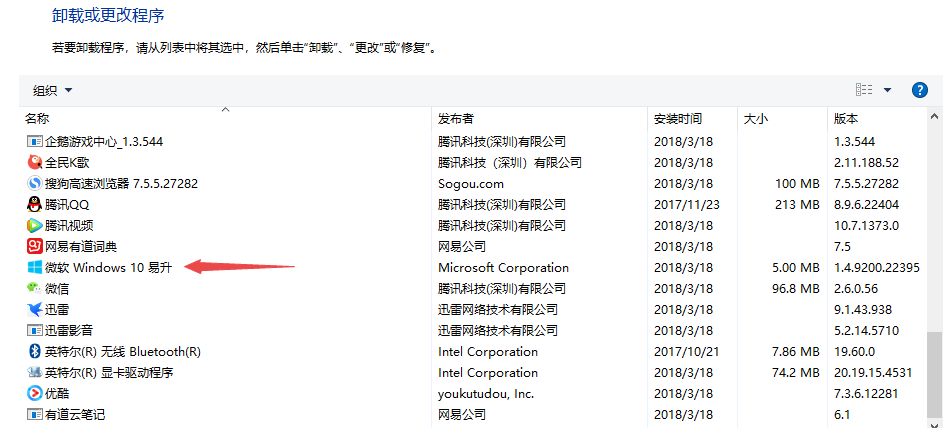
Task: Select the 腾讯QQ program name
Action: point(67,204)
